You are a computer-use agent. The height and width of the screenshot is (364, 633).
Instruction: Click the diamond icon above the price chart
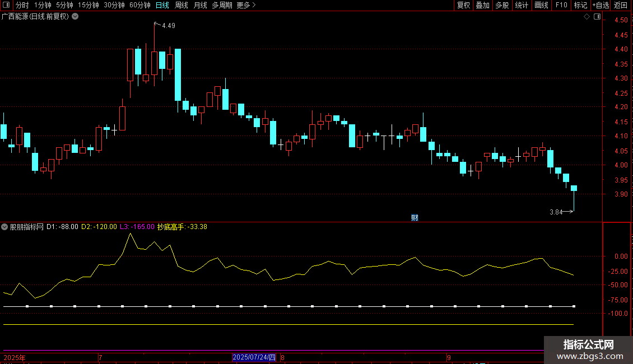tap(587, 17)
